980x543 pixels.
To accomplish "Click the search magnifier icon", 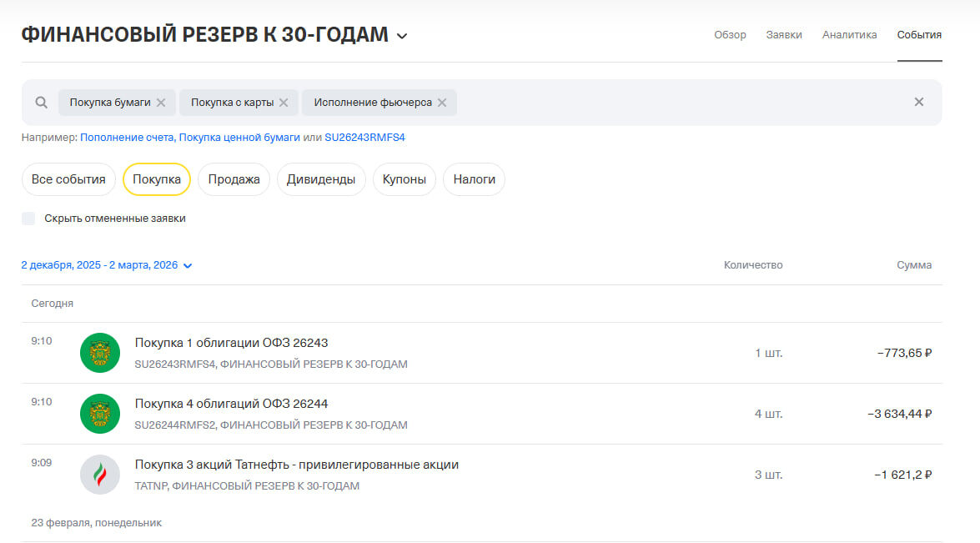I will point(40,102).
